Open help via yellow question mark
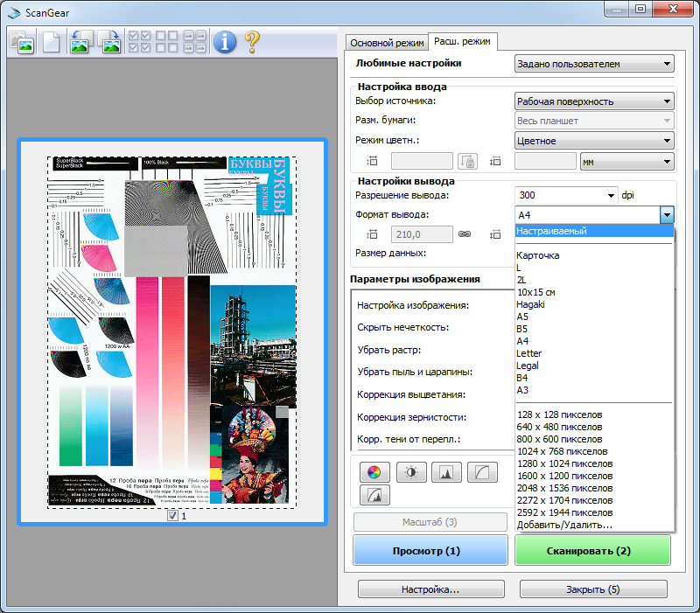Image resolution: width=700 pixels, height=613 pixels. [253, 41]
